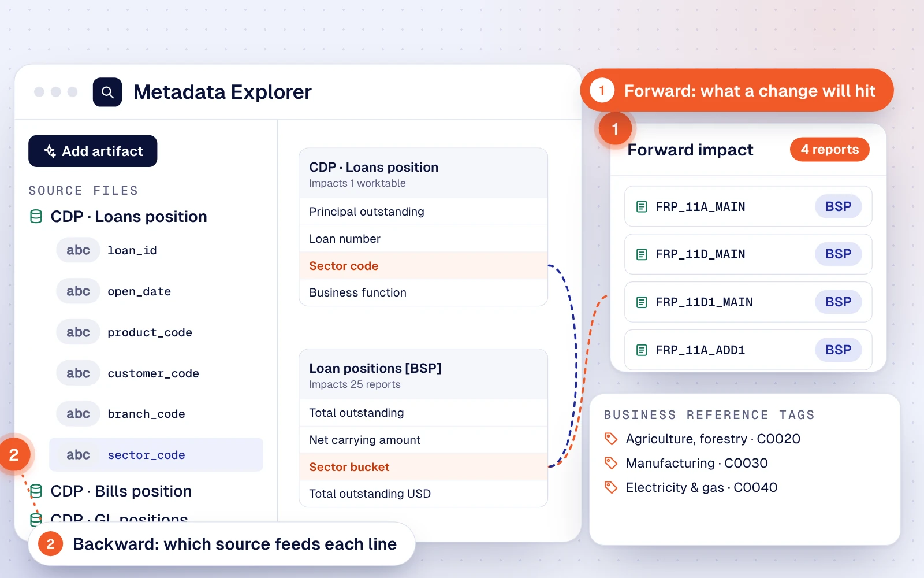Image resolution: width=924 pixels, height=578 pixels.
Task: Click abc type badge for product_code
Action: [x=78, y=332]
